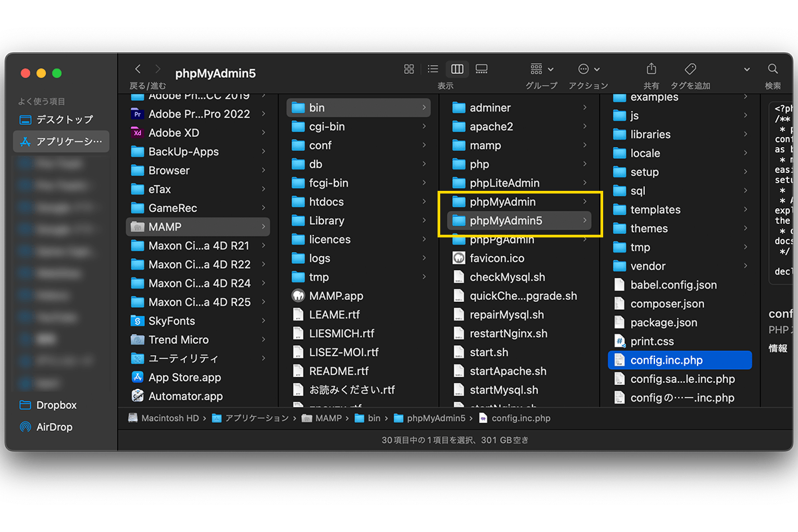Click MAMP in the path bar

(322, 418)
